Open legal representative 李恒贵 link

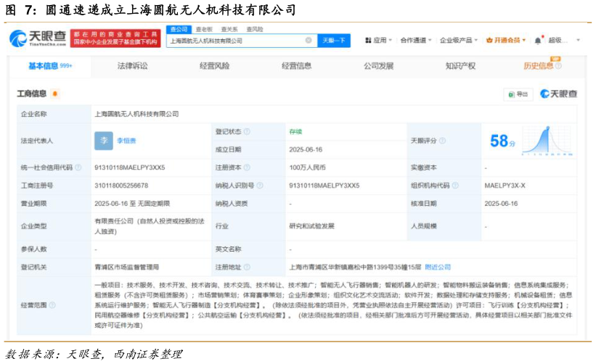[x=126, y=141]
